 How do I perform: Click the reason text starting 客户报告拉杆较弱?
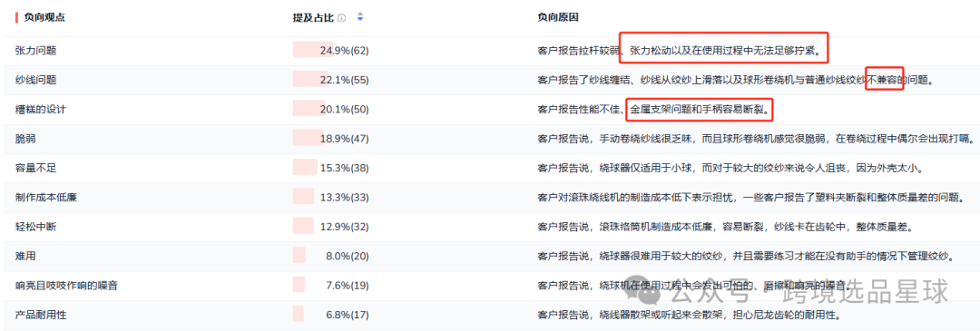pos(680,51)
